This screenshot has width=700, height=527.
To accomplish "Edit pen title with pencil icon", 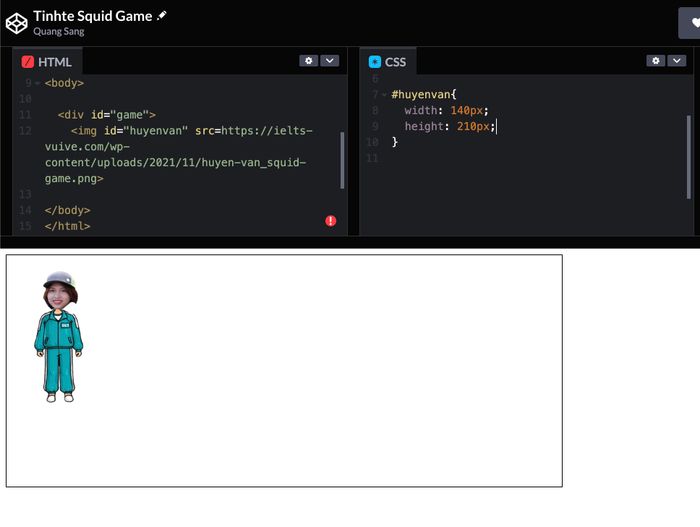I will pos(163,16).
